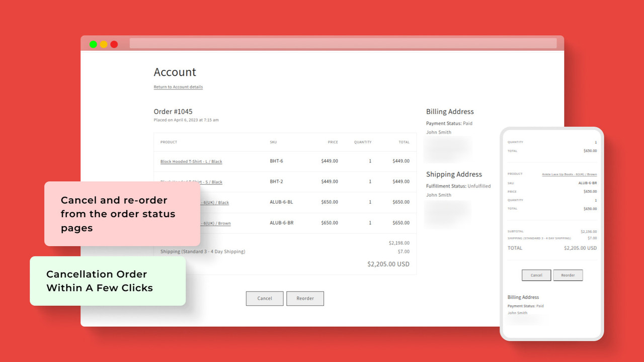
Task: Click the green cancellation order callout
Action: [107, 281]
